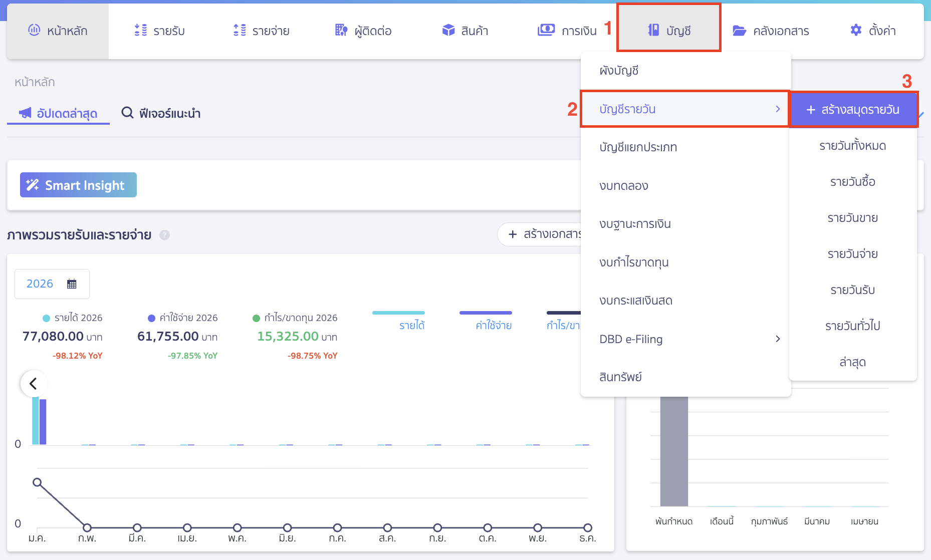
Task: Click the finance (การเงิน) money icon
Action: [546, 31]
